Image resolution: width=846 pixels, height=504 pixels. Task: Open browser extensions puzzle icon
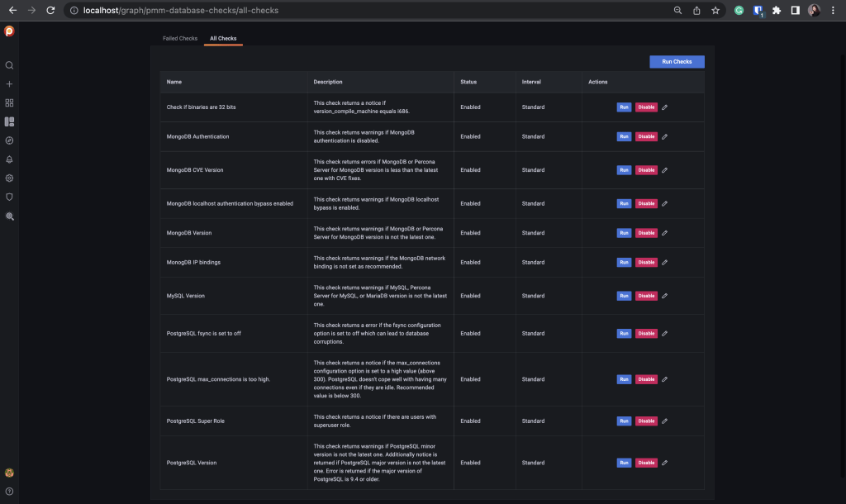tap(777, 10)
